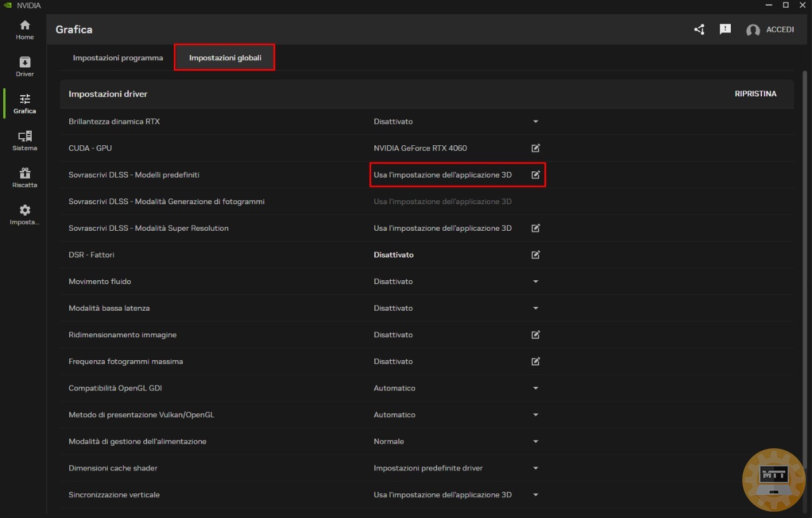Click the RIPRISTINA button
This screenshot has width=812, height=518.
pos(755,94)
